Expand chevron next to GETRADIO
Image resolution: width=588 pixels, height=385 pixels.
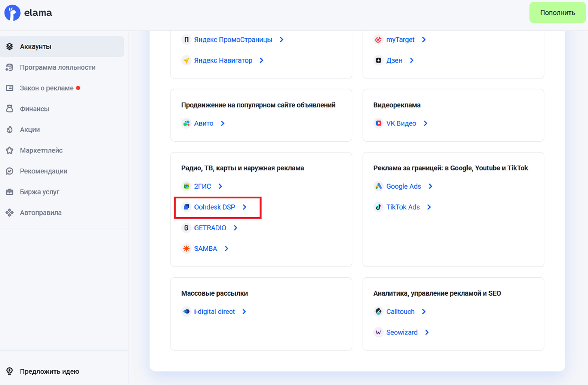pos(235,228)
